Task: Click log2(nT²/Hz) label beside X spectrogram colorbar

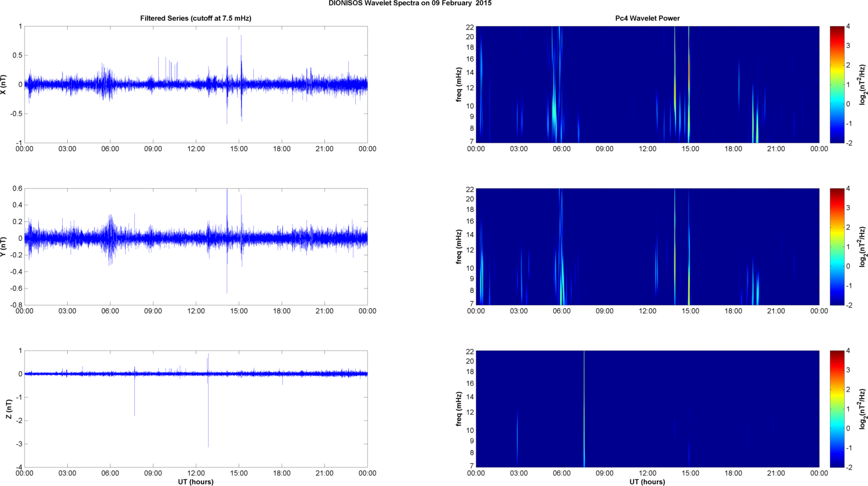Action: click(x=863, y=84)
